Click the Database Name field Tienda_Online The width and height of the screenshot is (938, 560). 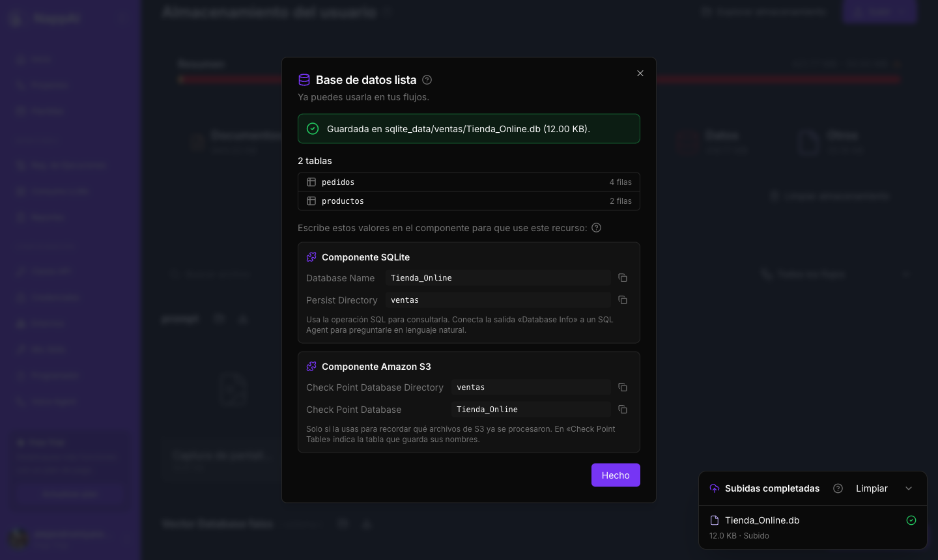[498, 278]
